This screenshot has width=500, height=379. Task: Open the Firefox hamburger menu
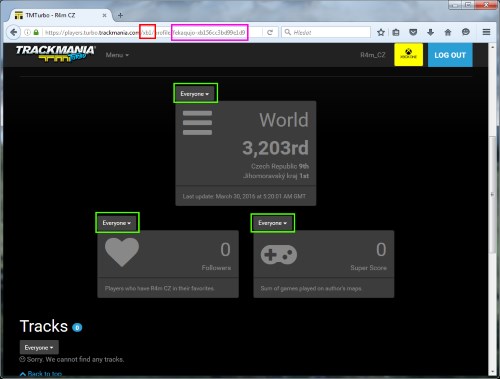click(x=486, y=32)
